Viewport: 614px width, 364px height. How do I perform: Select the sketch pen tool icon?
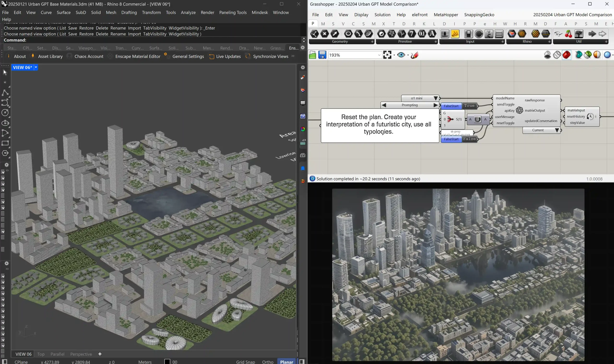point(414,55)
